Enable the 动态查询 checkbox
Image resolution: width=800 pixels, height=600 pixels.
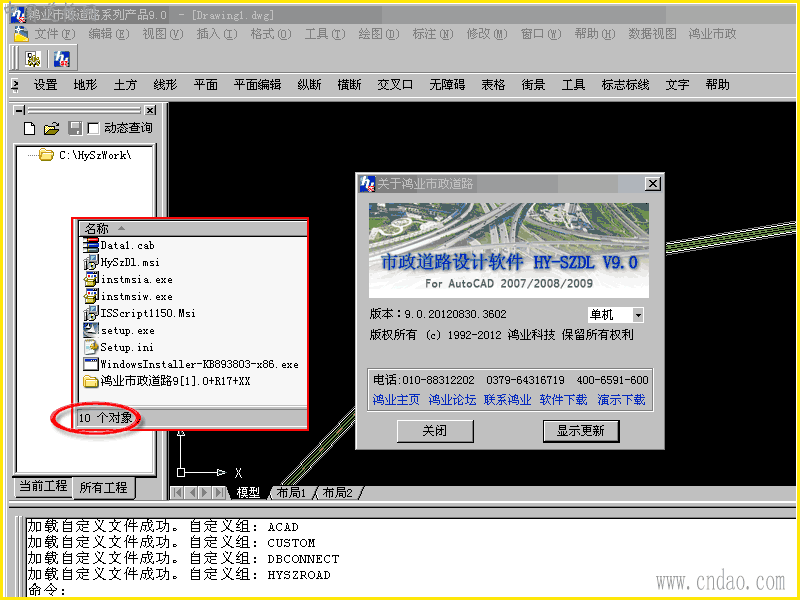93,129
